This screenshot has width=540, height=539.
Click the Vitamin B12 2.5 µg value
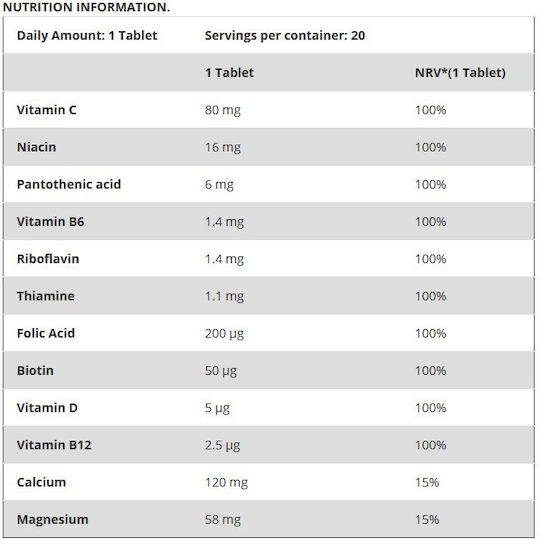222,445
